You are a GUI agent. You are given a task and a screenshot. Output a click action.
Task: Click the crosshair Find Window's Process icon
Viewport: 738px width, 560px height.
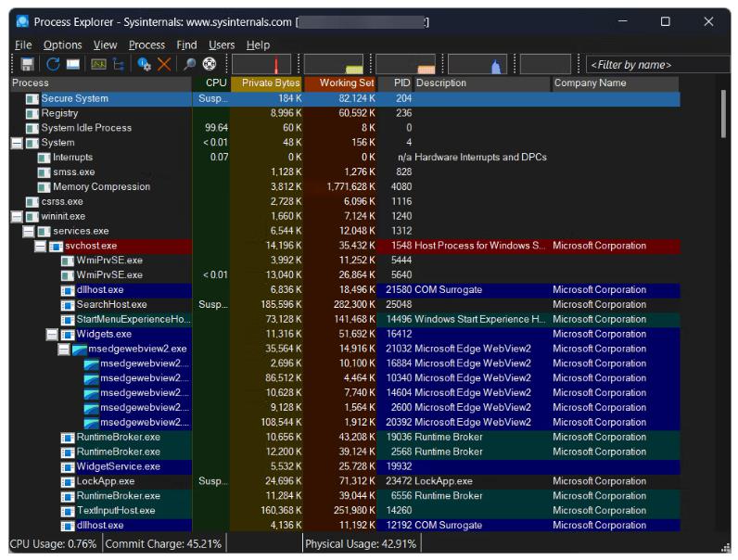click(210, 64)
